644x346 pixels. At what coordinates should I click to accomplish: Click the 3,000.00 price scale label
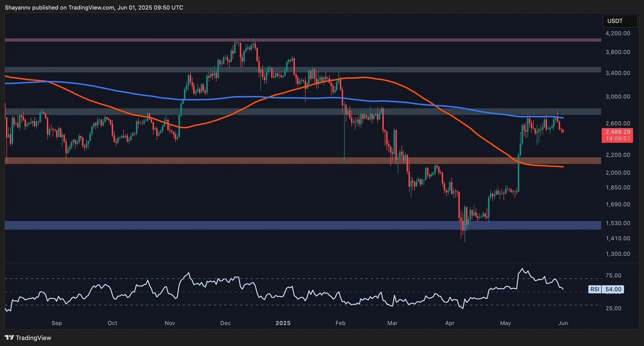tap(617, 97)
